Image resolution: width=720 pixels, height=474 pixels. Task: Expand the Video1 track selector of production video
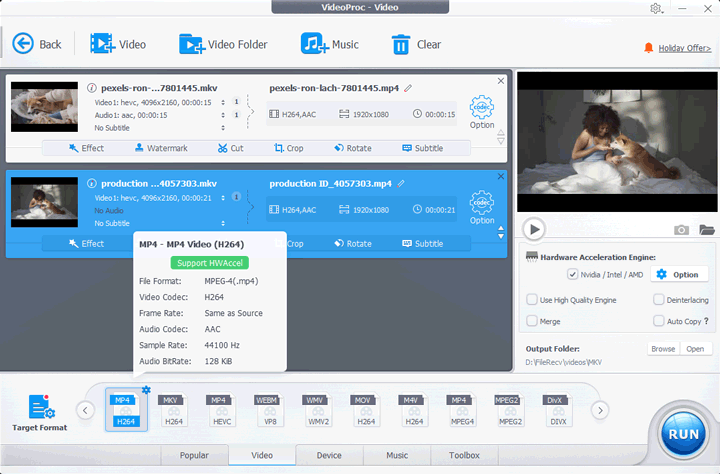223,198
